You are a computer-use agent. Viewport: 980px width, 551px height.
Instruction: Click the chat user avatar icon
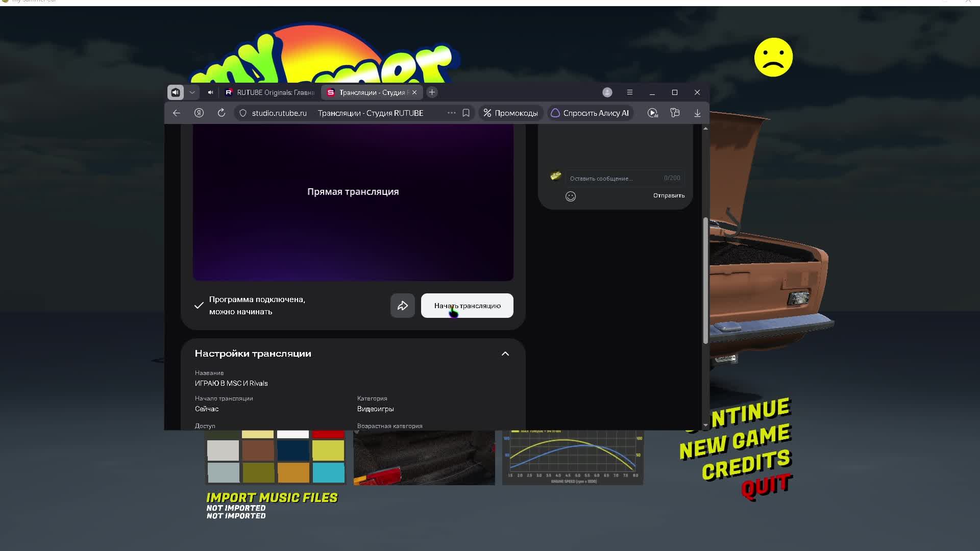pyautogui.click(x=556, y=176)
